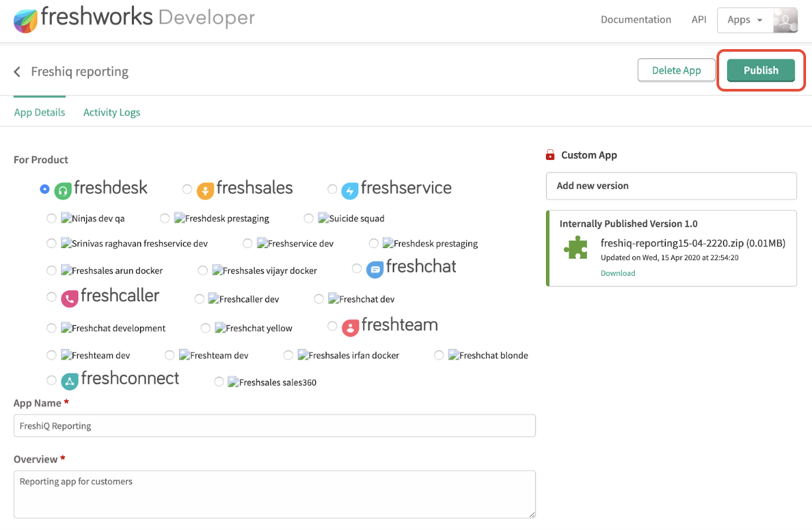Select the freshservice radio button

coord(332,189)
